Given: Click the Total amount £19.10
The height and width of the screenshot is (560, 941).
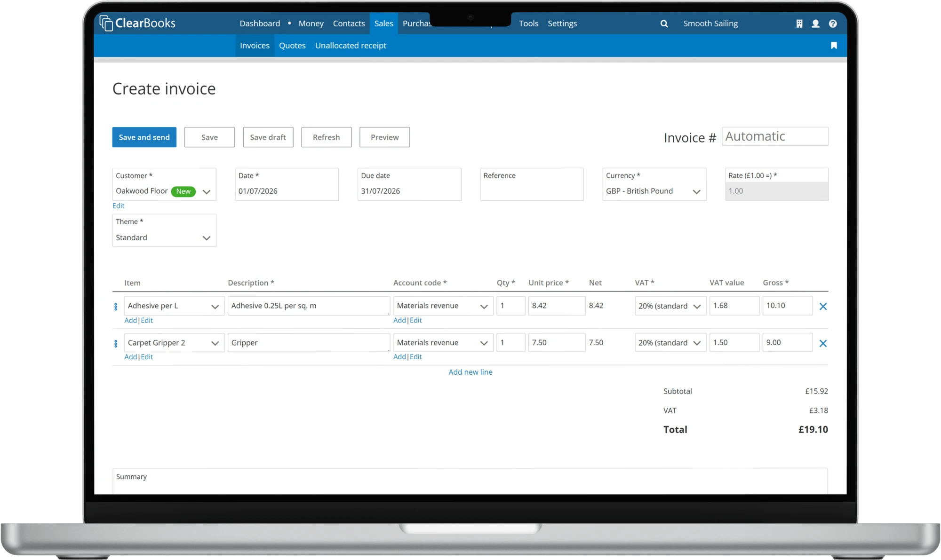Looking at the screenshot, I should tap(813, 430).
